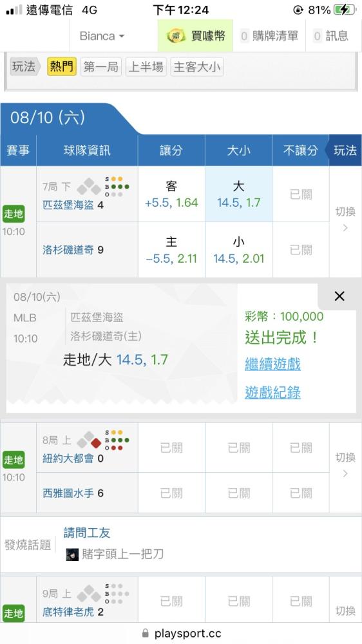Select the 上半場 filter
Image resolution: width=362 pixels, height=644 pixels.
pyautogui.click(x=146, y=66)
